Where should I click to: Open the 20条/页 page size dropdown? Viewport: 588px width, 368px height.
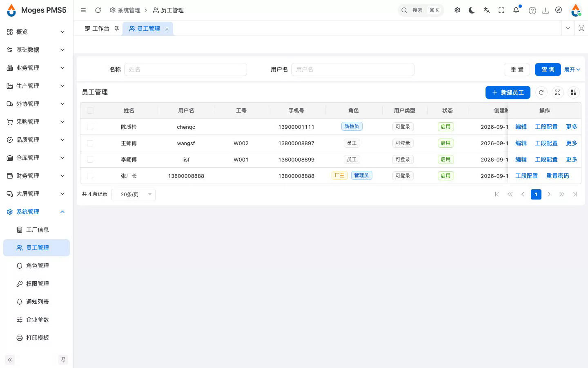(x=134, y=194)
